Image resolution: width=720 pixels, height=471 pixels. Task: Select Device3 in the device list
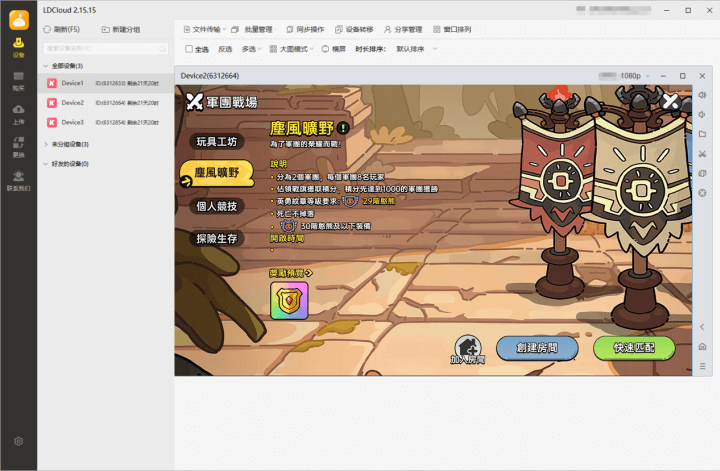click(x=105, y=123)
